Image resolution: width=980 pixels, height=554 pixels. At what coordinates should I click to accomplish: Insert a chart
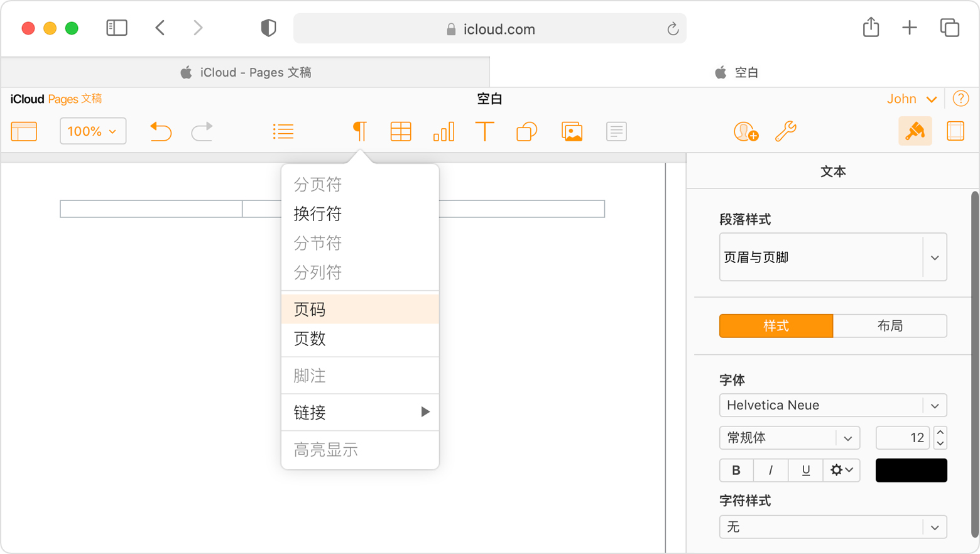[x=444, y=131]
